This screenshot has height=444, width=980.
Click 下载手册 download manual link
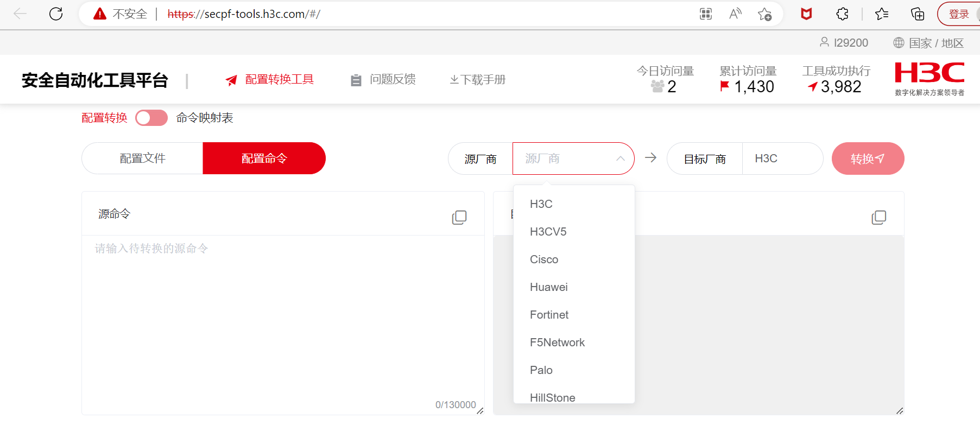pos(478,80)
